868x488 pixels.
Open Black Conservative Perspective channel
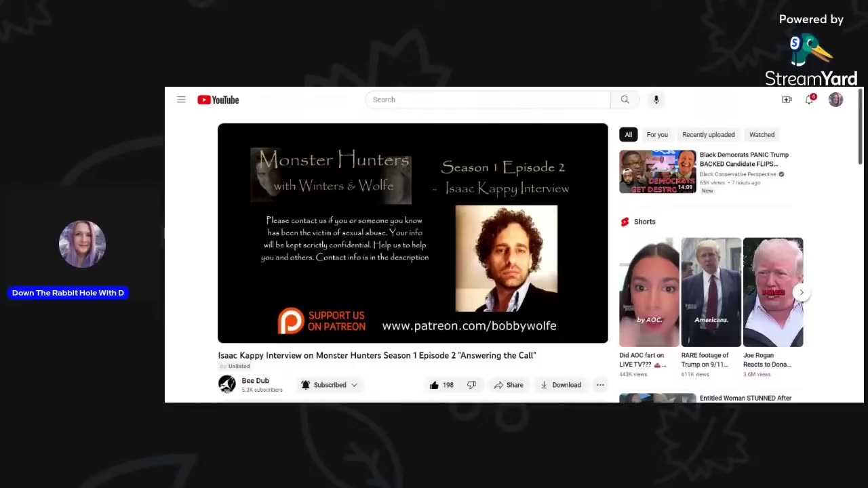tap(738, 174)
